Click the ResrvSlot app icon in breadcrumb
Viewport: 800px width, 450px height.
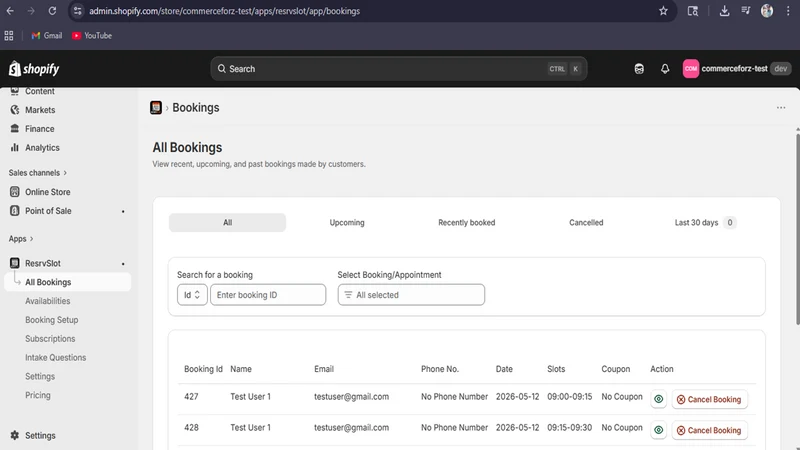156,108
